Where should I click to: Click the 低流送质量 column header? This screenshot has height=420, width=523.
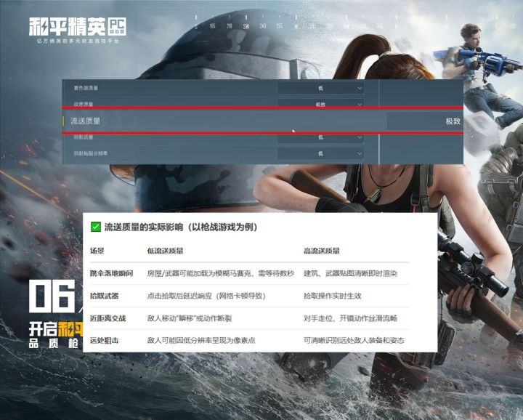[x=165, y=251]
